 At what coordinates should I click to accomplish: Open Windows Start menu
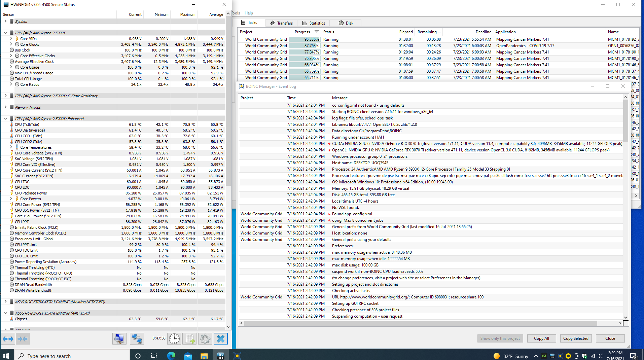tap(6, 356)
